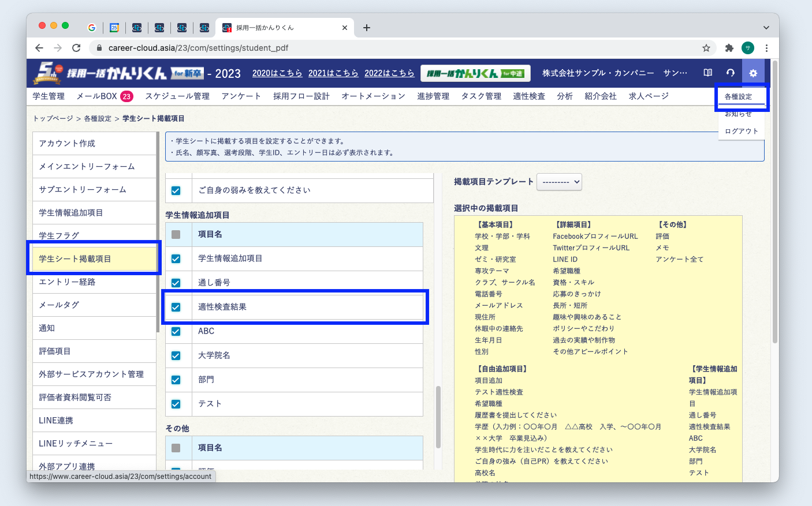This screenshot has height=506, width=812.
Task: Expand the browser tab search chevron
Action: click(766, 28)
